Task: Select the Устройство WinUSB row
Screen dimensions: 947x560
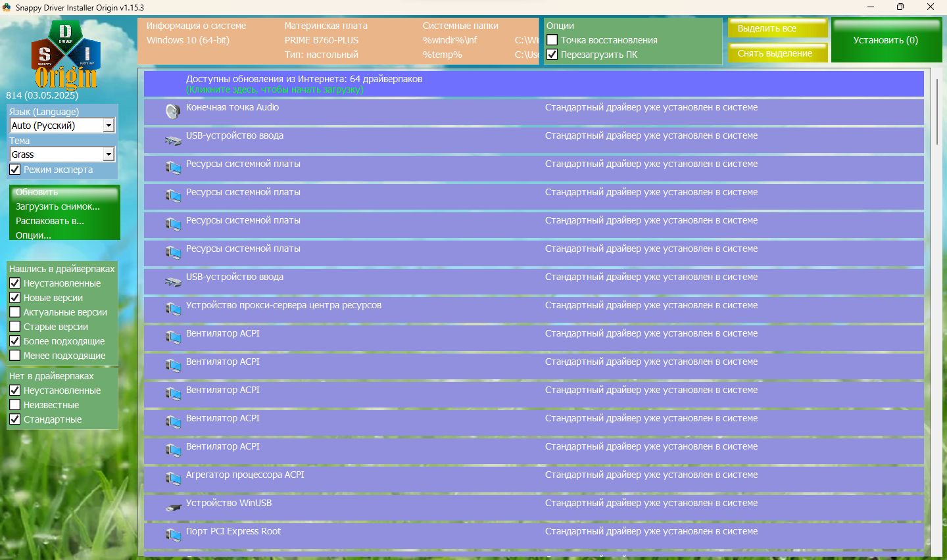Action: pos(534,507)
